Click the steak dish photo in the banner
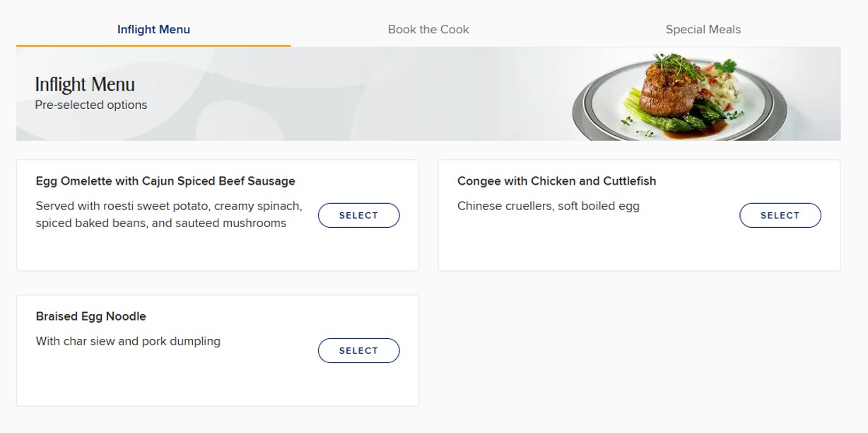The height and width of the screenshot is (433, 868). click(679, 96)
